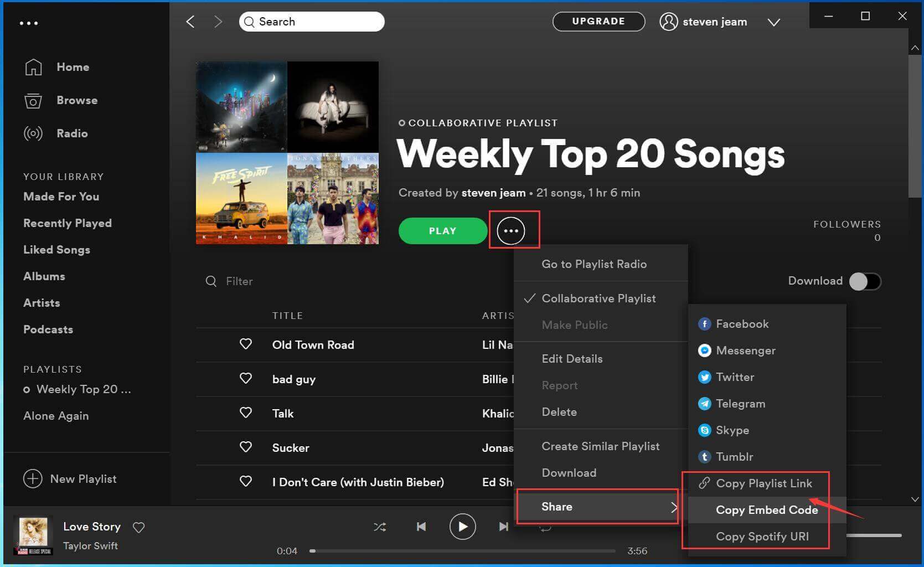The height and width of the screenshot is (567, 924).
Task: Click the Home icon in the sidebar
Action: click(x=33, y=67)
